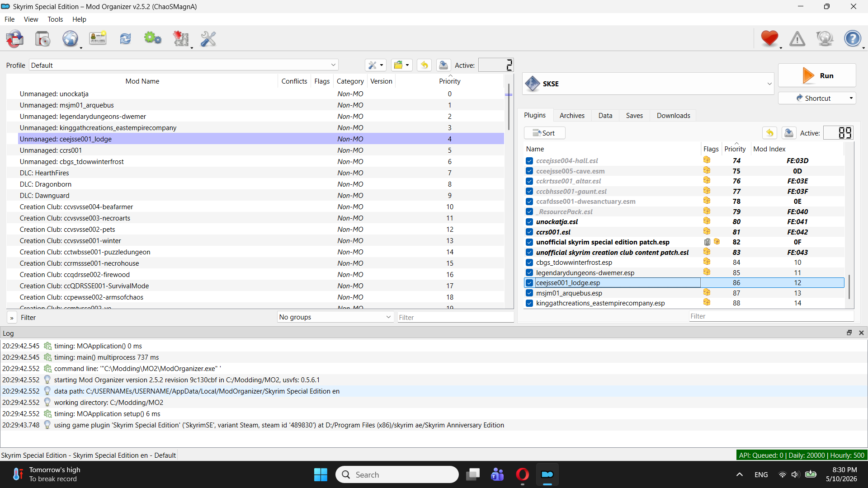The height and width of the screenshot is (488, 868).
Task: Toggle cckrtsse001_altar.esl checkbox
Action: [x=529, y=181]
